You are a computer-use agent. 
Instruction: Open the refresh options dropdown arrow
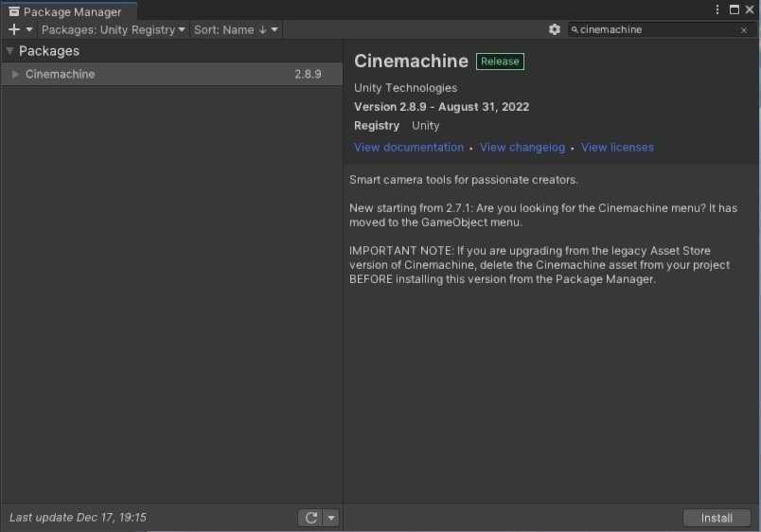[331, 518]
